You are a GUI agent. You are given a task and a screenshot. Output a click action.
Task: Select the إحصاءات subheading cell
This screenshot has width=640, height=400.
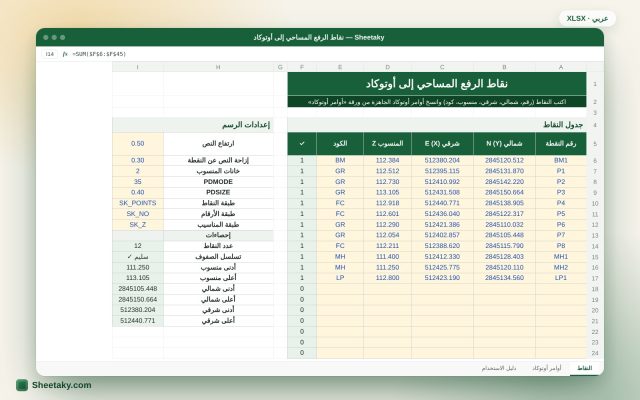pyautogui.click(x=218, y=235)
